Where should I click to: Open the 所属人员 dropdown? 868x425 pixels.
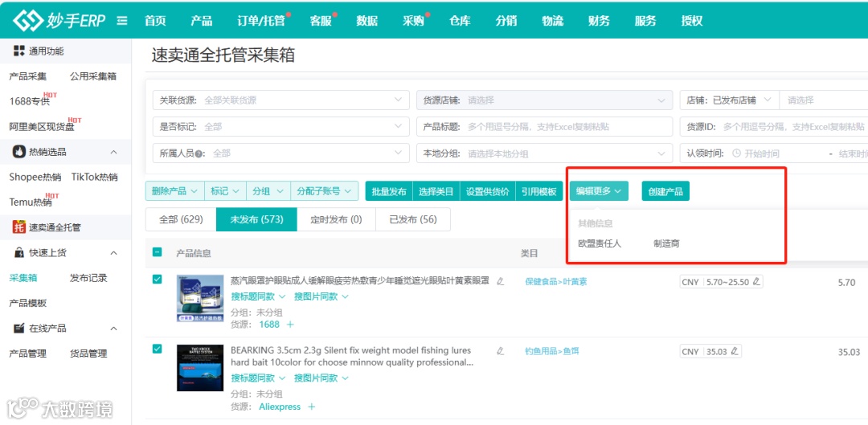tap(280, 153)
